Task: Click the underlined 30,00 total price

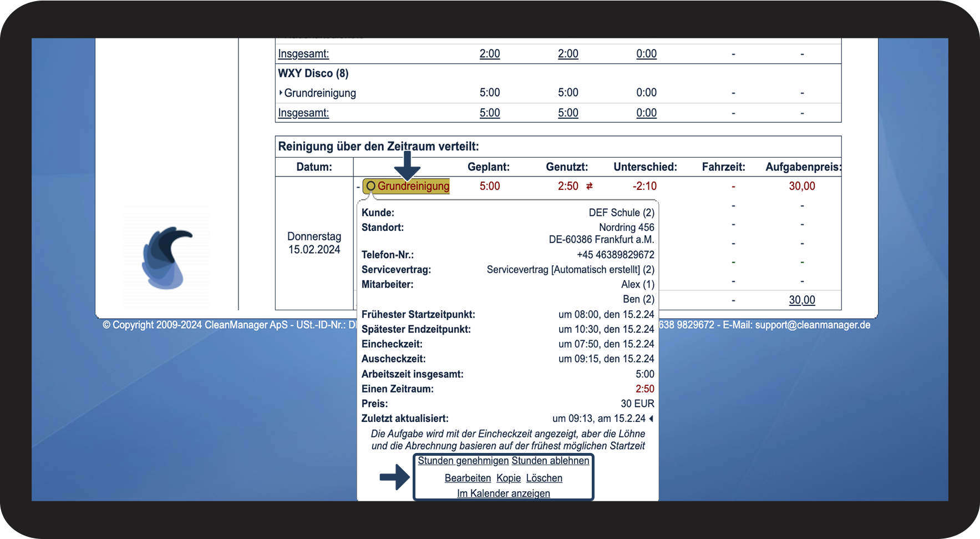Action: click(x=802, y=300)
